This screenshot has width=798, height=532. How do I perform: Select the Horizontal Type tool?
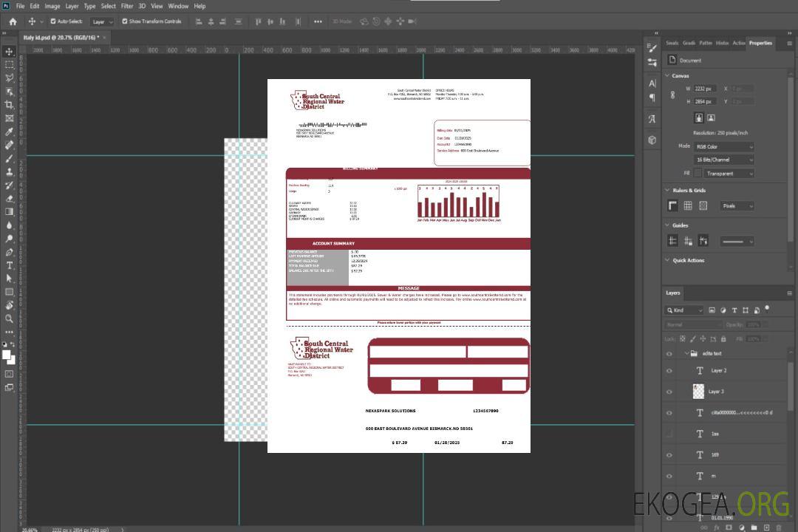coord(9,265)
